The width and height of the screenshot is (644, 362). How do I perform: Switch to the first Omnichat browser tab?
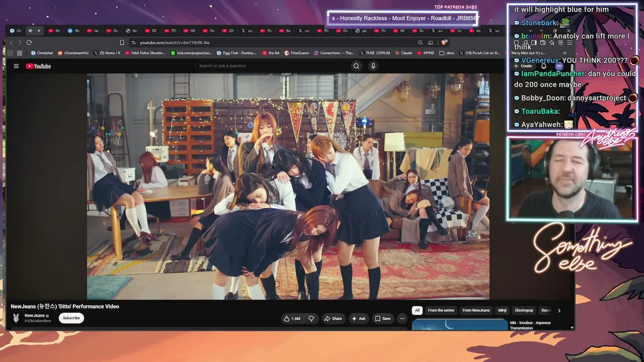pos(16,31)
